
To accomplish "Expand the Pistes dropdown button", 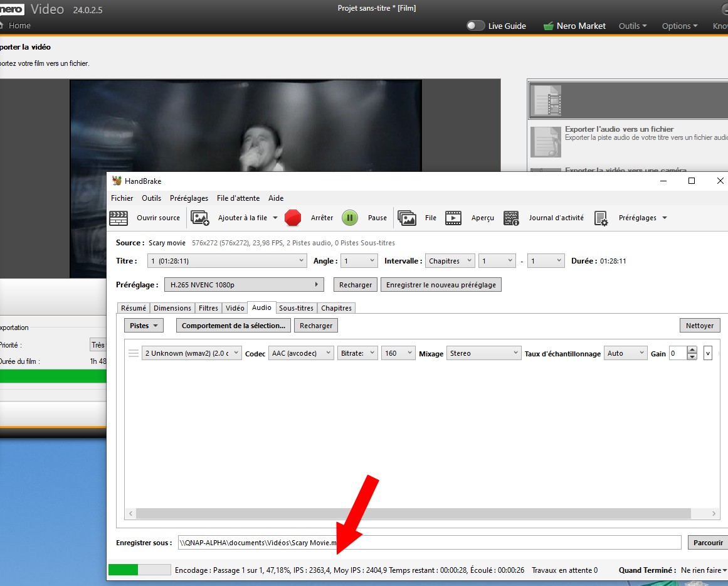I will [144, 326].
